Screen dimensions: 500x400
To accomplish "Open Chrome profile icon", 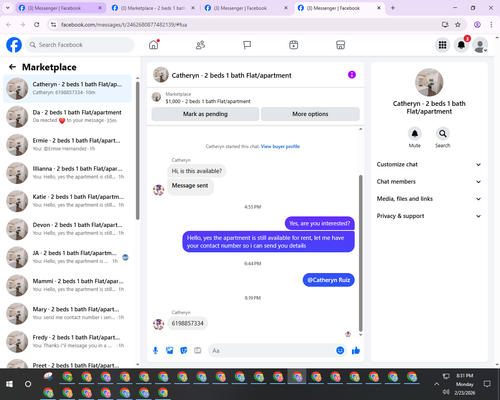I will click(477, 24).
